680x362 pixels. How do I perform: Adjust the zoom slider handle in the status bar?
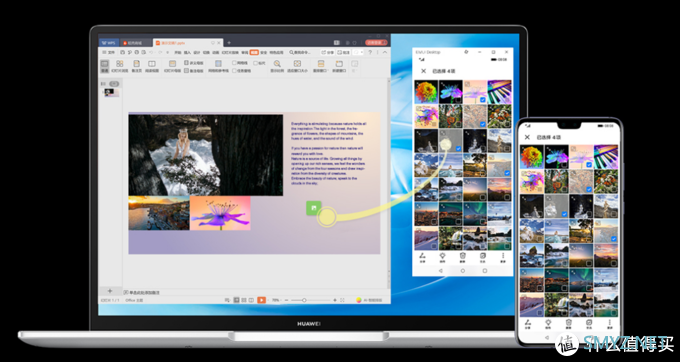point(304,300)
